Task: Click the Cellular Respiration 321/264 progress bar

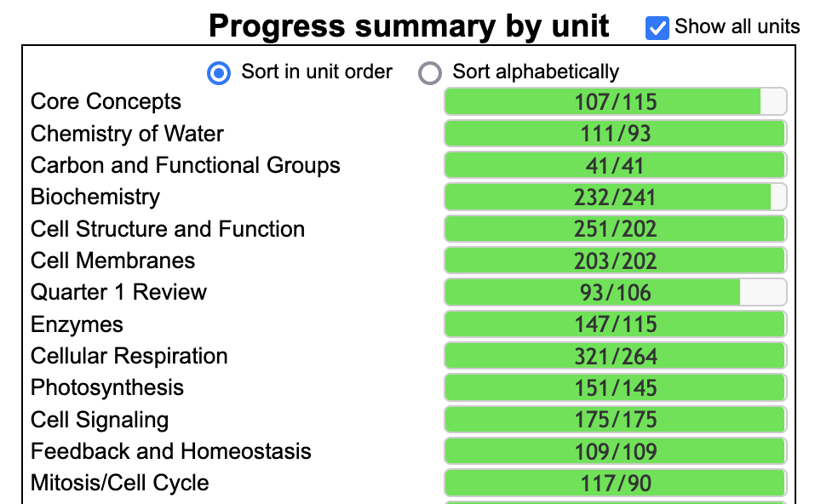Action: pos(615,355)
